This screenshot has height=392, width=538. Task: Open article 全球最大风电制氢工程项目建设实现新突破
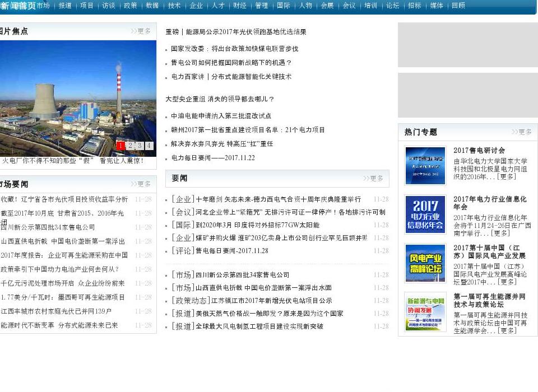(x=259, y=326)
